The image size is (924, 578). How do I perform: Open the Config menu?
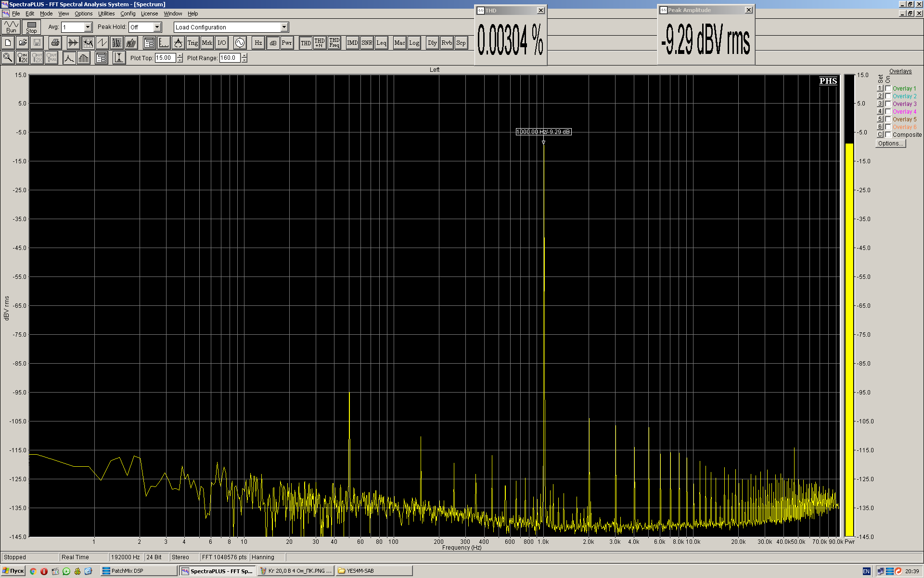click(x=128, y=13)
